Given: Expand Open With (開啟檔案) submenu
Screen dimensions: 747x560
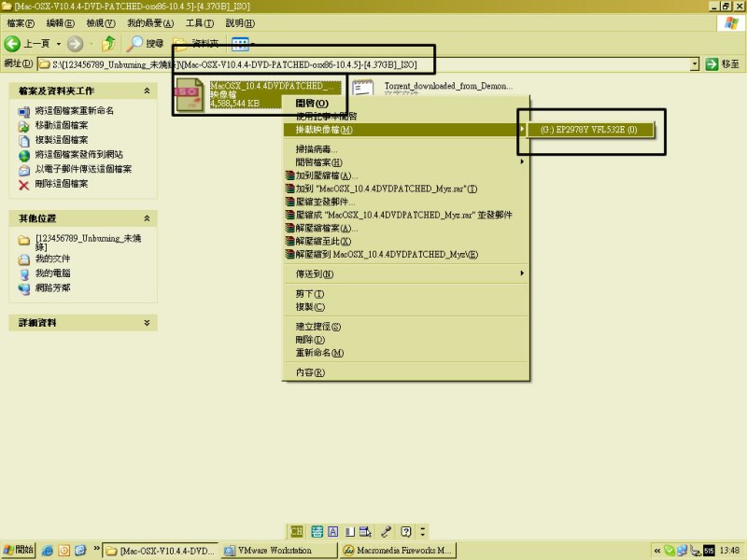Looking at the screenshot, I should pos(406,162).
